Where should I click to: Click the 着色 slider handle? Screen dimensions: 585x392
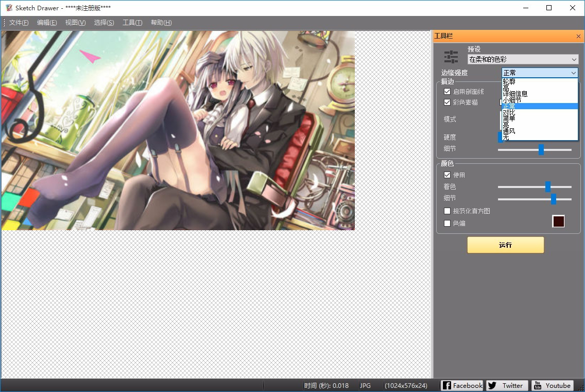pos(548,186)
